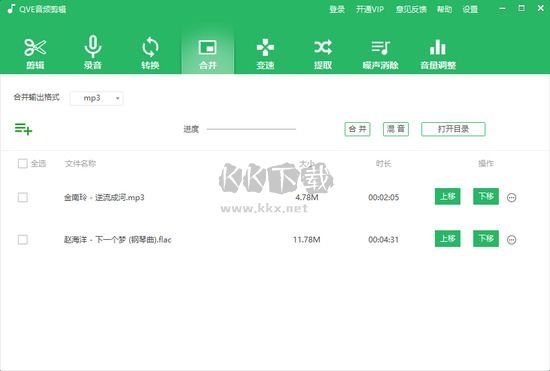Viewport: 550px width, 371px height.
Task: Move 逆流成河.mp3 up with 上移
Action: (448, 196)
